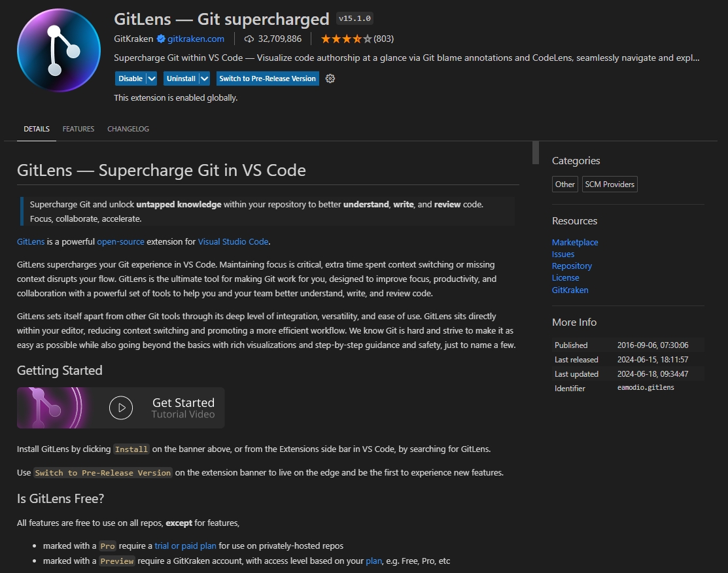Image resolution: width=728 pixels, height=573 pixels.
Task: Open the open-source link
Action: [x=121, y=241]
